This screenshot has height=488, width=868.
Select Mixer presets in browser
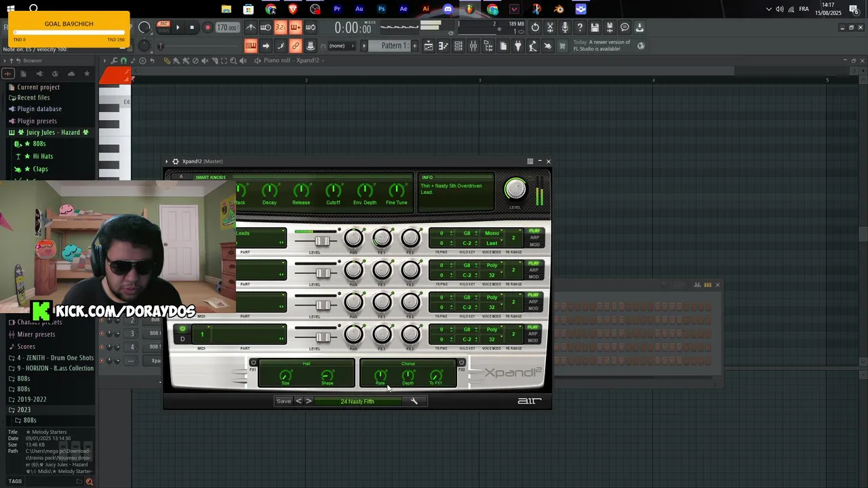[36, 334]
